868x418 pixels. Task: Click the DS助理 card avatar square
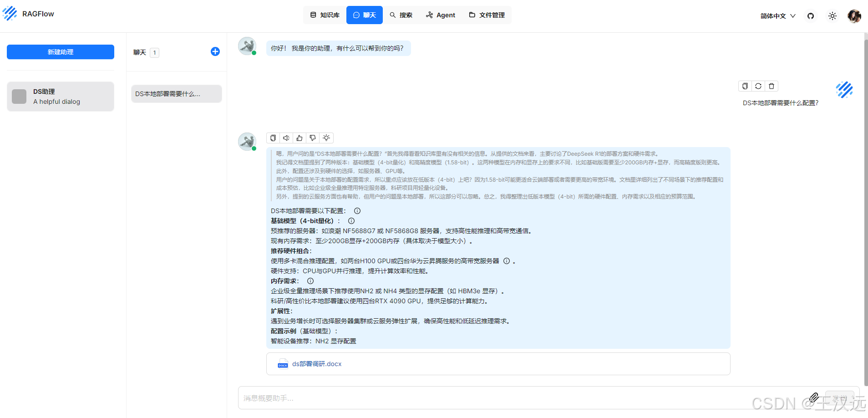click(19, 97)
